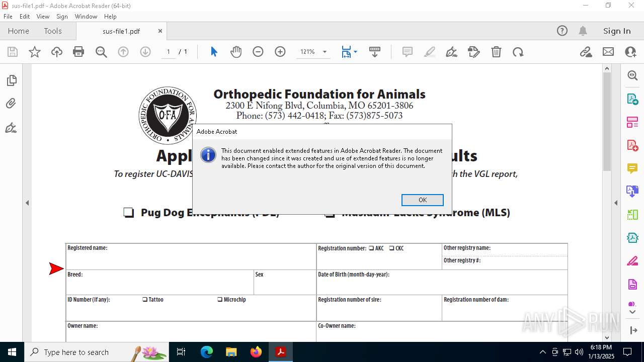Open the File menu
644x362 pixels.
pos(8,17)
